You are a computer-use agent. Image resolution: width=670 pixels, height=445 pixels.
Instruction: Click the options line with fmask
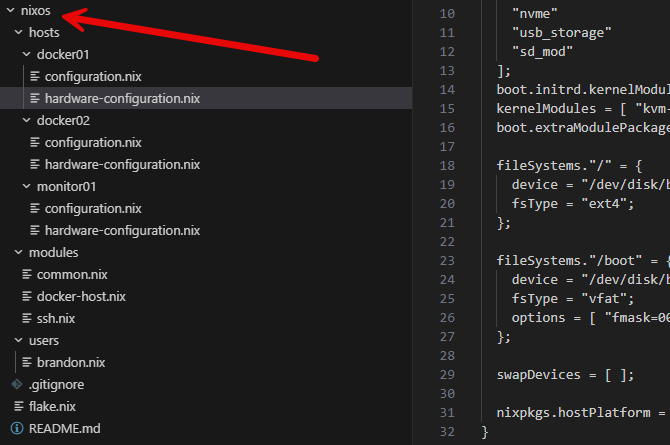pyautogui.click(x=591, y=318)
